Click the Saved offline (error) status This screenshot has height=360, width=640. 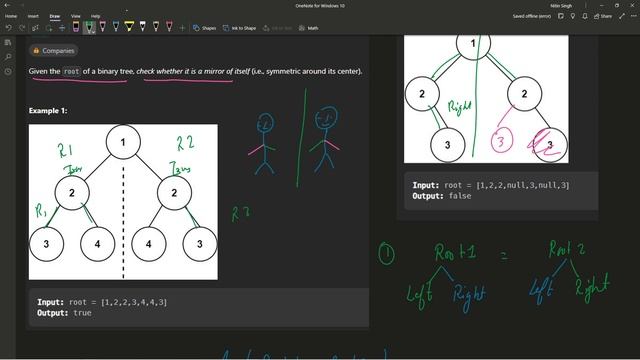point(531,16)
